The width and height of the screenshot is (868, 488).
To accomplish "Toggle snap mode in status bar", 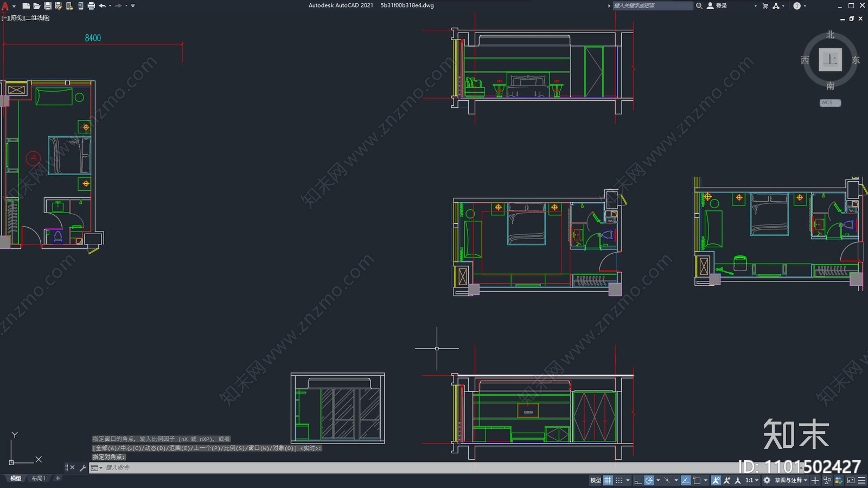I will pyautogui.click(x=619, y=480).
